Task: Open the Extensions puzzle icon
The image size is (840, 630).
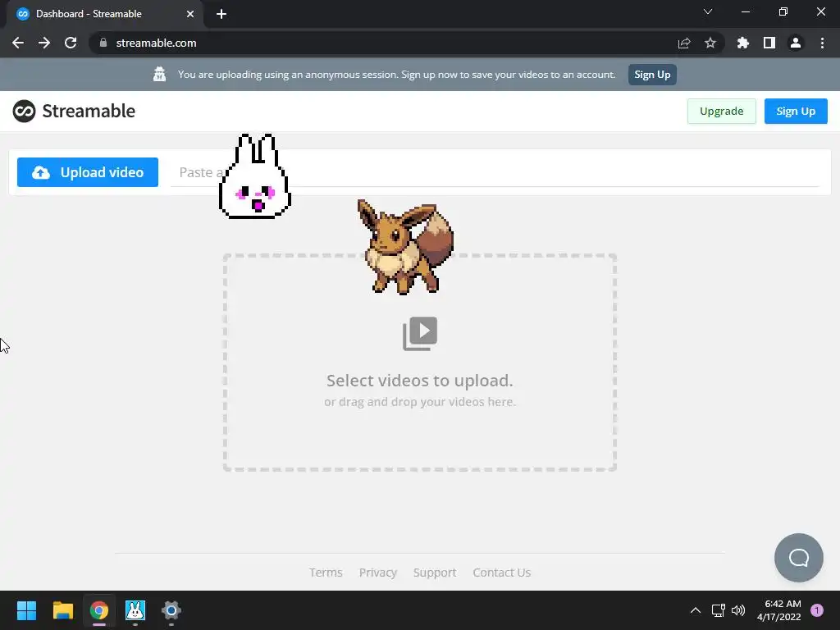Action: tap(743, 43)
